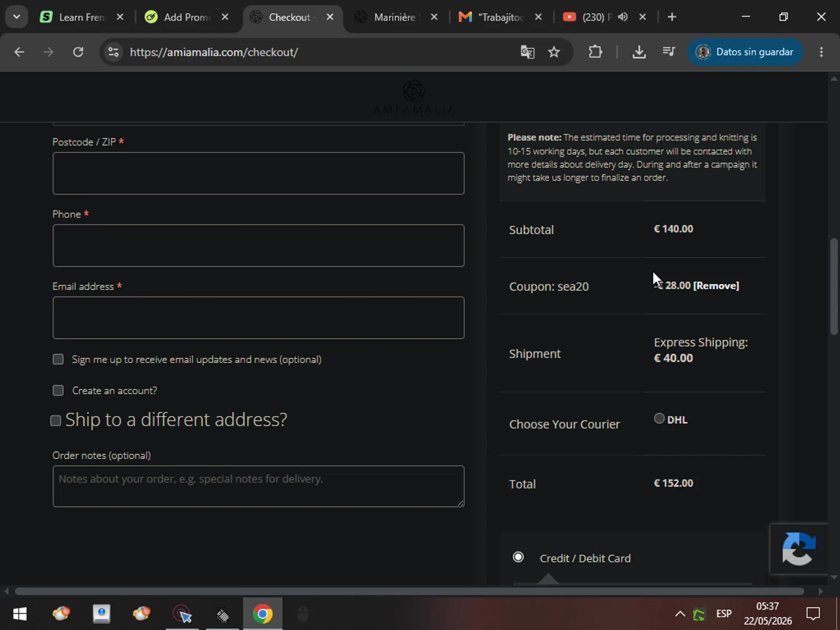Image resolution: width=840 pixels, height=630 pixels.
Task: Open the notification center icon
Action: 813,614
